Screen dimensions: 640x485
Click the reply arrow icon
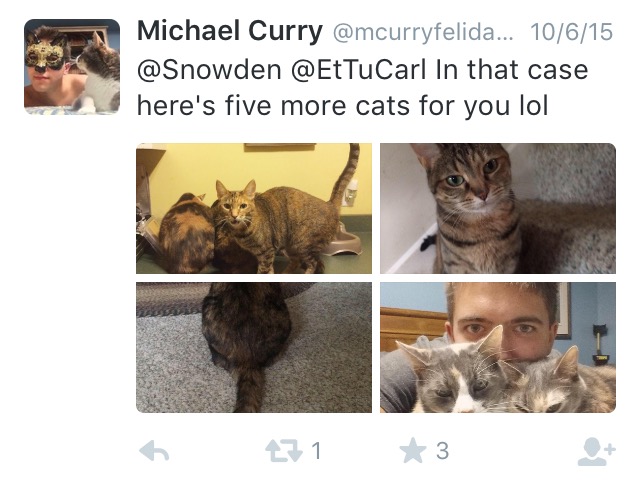tap(154, 451)
